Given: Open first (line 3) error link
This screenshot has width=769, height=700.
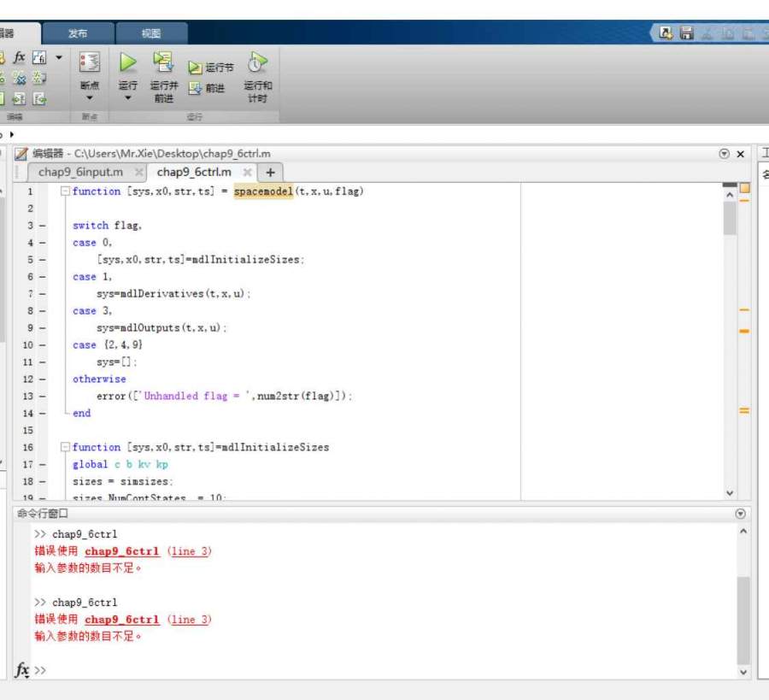Looking at the screenshot, I should point(190,551).
